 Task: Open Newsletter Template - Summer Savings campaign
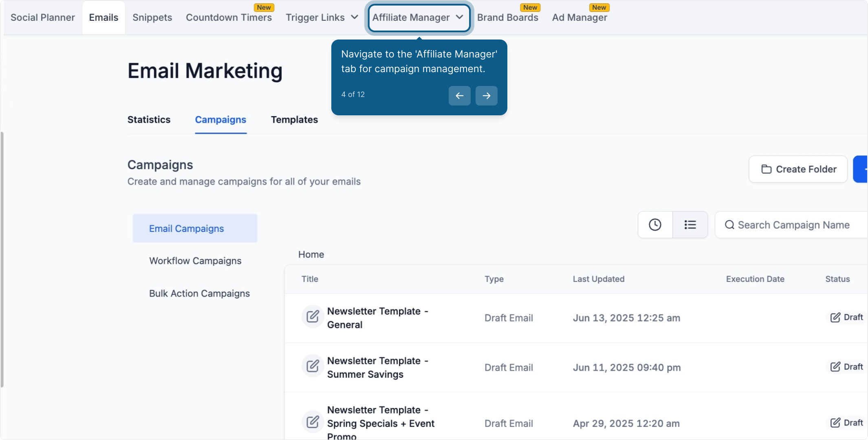(x=378, y=367)
